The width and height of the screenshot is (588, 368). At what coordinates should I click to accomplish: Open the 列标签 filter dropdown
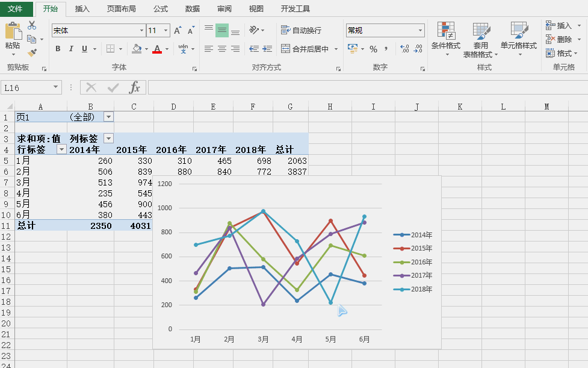(x=108, y=139)
